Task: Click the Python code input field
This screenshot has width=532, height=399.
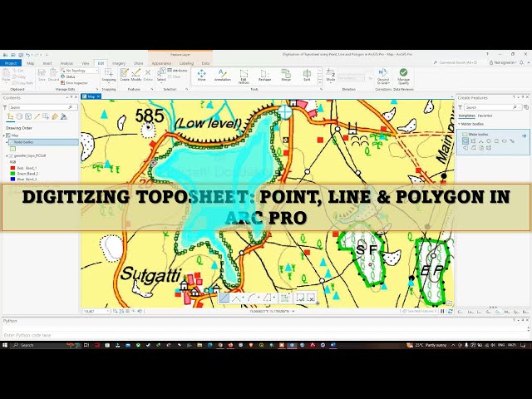Action: (x=264, y=335)
